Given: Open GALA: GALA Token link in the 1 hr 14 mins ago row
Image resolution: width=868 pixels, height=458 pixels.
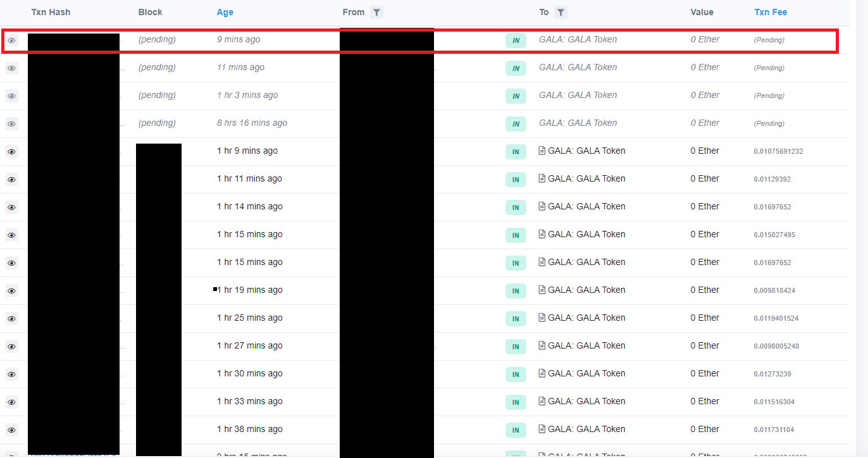Looking at the screenshot, I should click(x=586, y=206).
